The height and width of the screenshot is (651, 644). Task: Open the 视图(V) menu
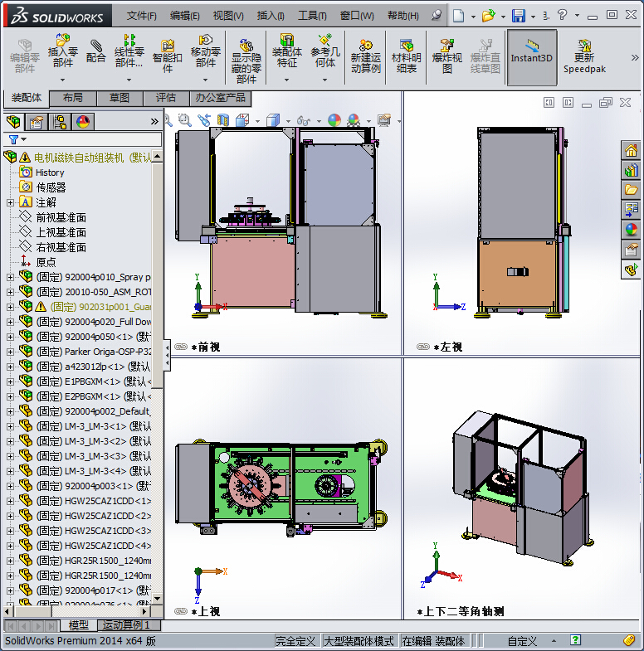(x=228, y=16)
